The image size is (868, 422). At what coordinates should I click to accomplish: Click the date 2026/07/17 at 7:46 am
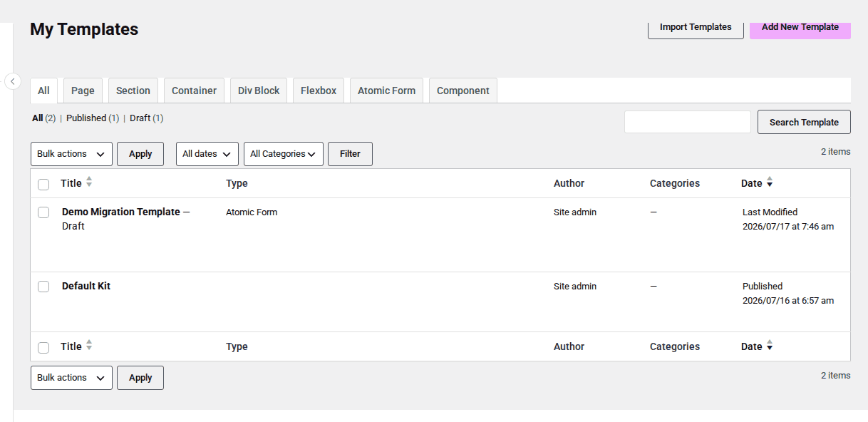(x=788, y=227)
